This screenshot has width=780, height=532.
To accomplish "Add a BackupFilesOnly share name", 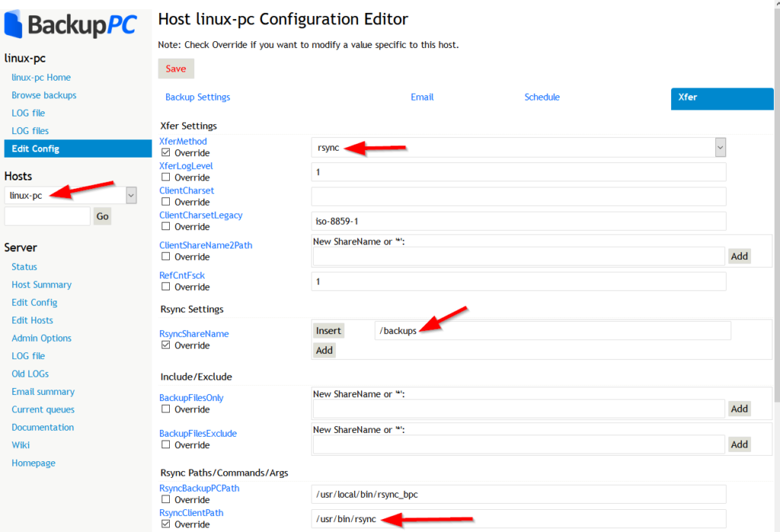I will pyautogui.click(x=739, y=409).
